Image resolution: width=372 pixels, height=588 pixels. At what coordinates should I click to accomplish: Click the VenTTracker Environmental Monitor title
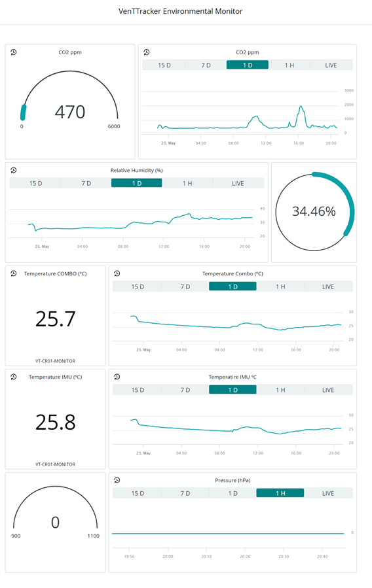coord(181,11)
